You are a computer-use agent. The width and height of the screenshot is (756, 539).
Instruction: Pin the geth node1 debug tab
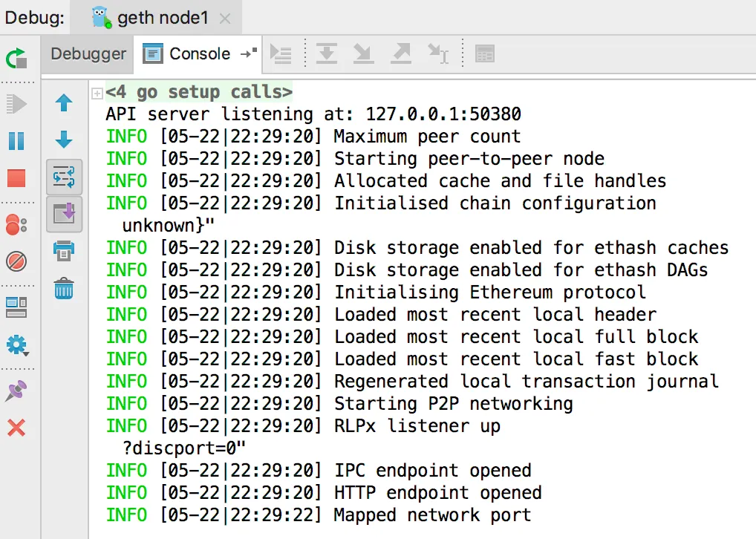pos(16,391)
